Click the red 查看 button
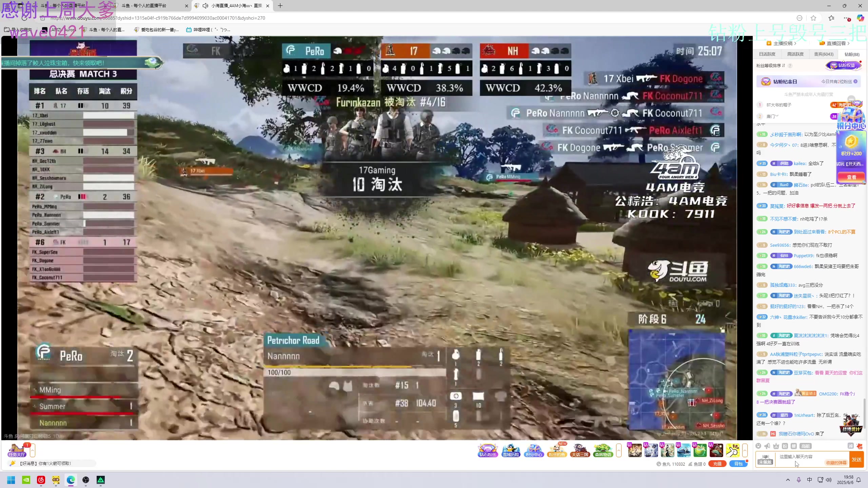The image size is (868, 488). click(x=851, y=177)
